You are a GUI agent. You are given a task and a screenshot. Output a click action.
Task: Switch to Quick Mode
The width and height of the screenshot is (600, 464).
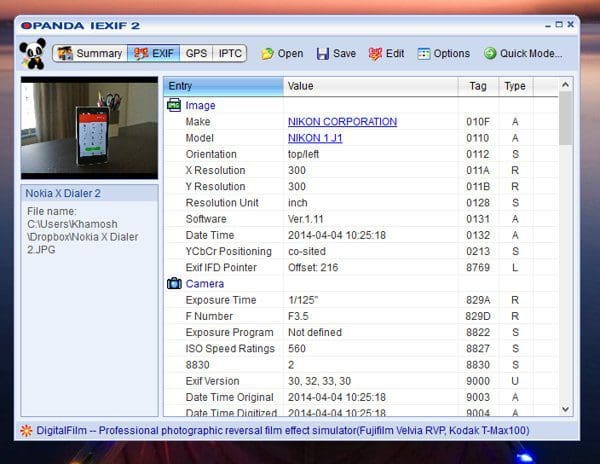pyautogui.click(x=523, y=54)
